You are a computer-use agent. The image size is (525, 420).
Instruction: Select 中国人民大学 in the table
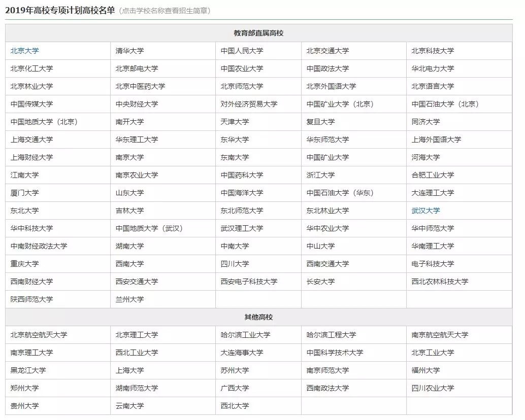click(242, 51)
